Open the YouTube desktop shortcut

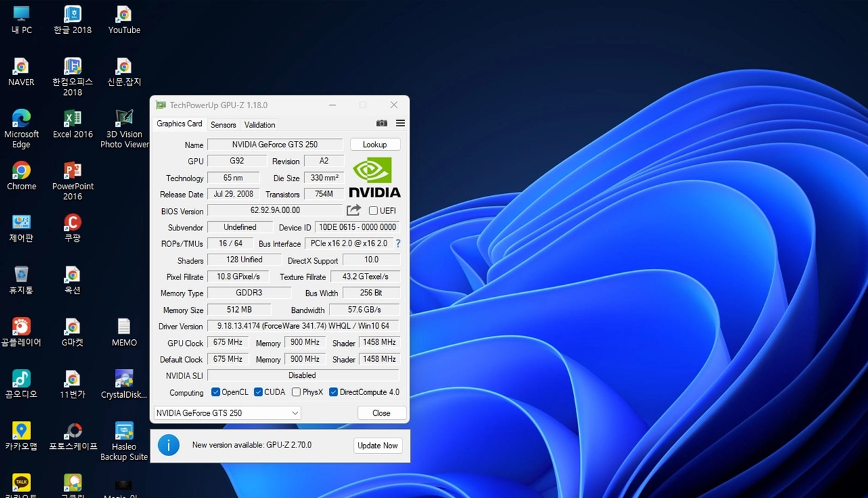124,19
